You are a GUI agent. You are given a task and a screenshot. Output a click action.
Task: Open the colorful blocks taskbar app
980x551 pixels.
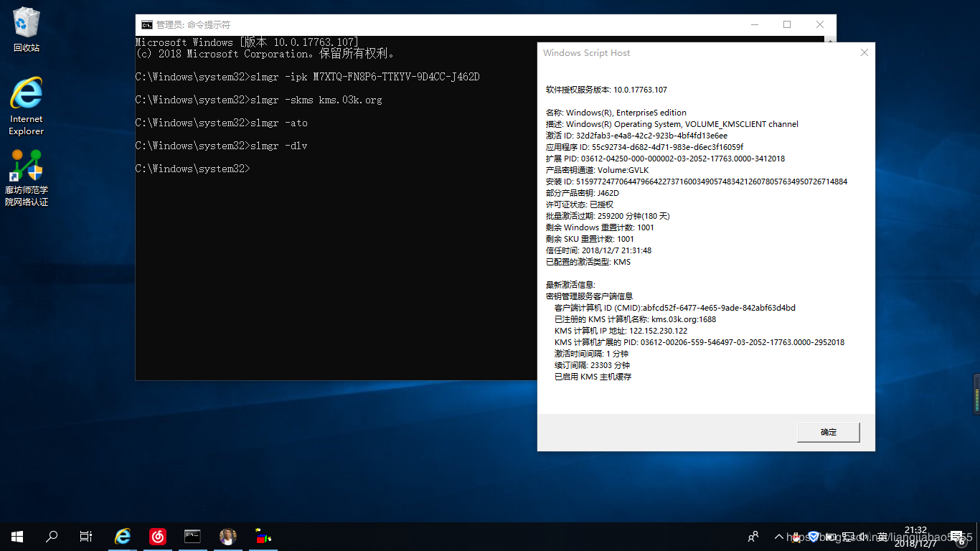pos(263,537)
